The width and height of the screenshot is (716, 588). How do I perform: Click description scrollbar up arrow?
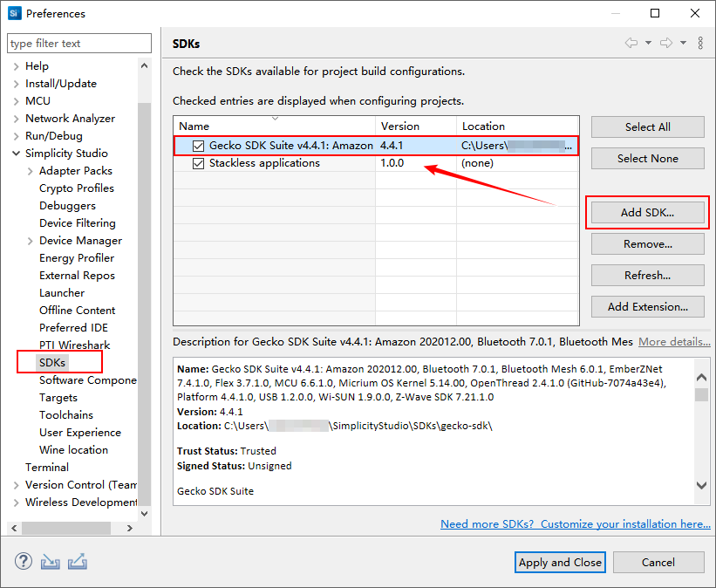click(x=701, y=378)
